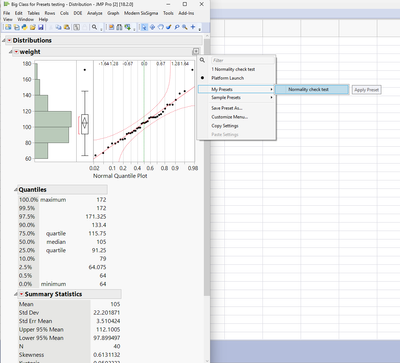Open the Analyze menu

tap(95, 13)
